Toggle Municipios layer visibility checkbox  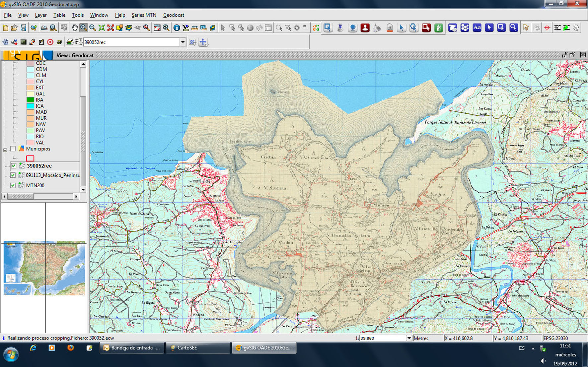(13, 149)
